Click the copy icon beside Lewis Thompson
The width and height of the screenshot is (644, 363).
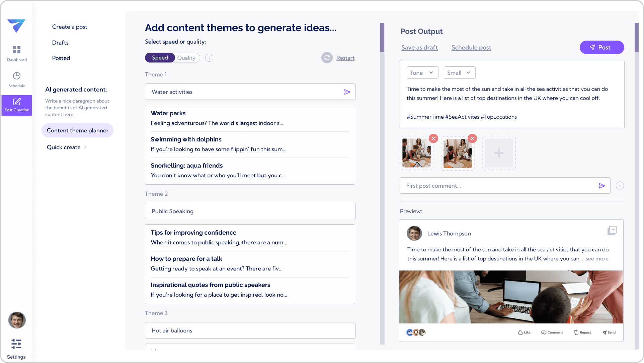coord(612,230)
